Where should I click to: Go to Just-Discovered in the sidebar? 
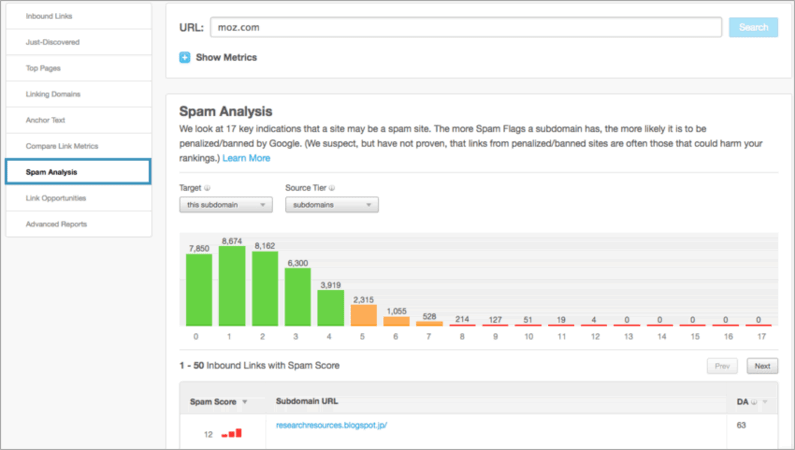coord(53,42)
